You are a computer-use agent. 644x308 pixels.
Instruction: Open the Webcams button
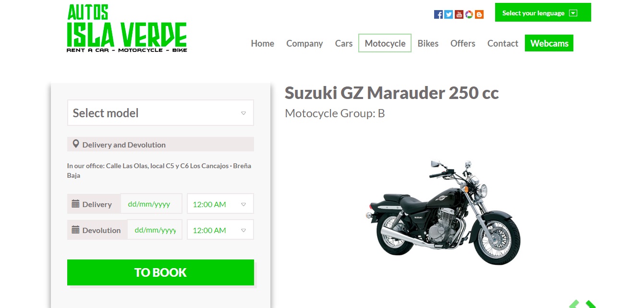coord(549,43)
